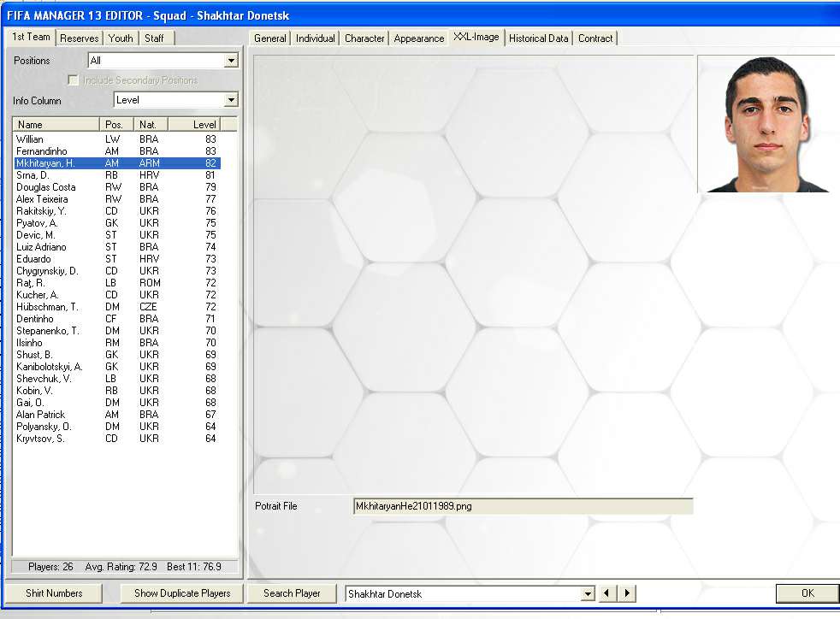
Task: Click the Search Player button
Action: click(x=292, y=593)
